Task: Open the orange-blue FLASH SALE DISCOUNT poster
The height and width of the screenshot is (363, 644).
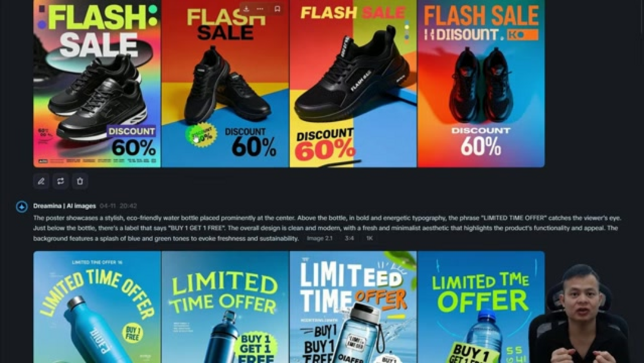Action: click(x=481, y=84)
